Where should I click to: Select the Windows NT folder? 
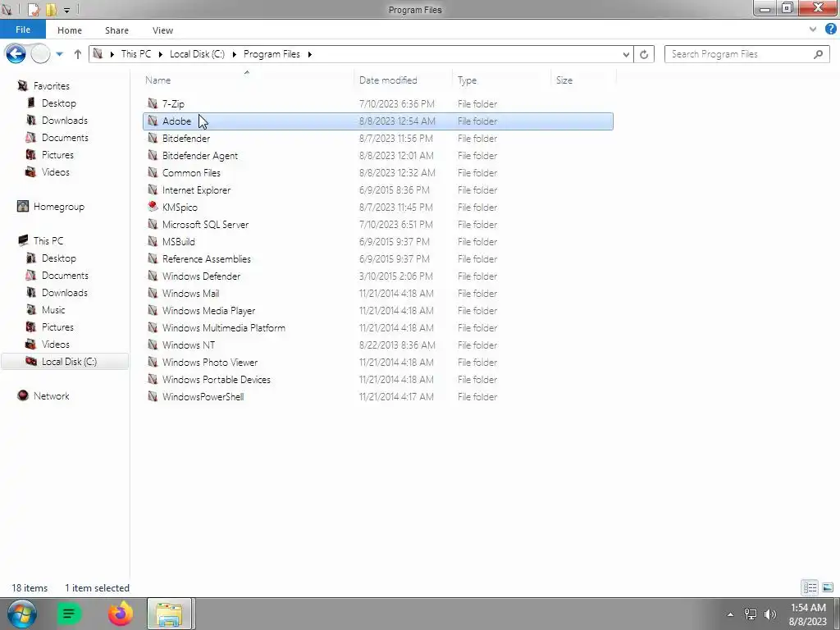coord(378,345)
